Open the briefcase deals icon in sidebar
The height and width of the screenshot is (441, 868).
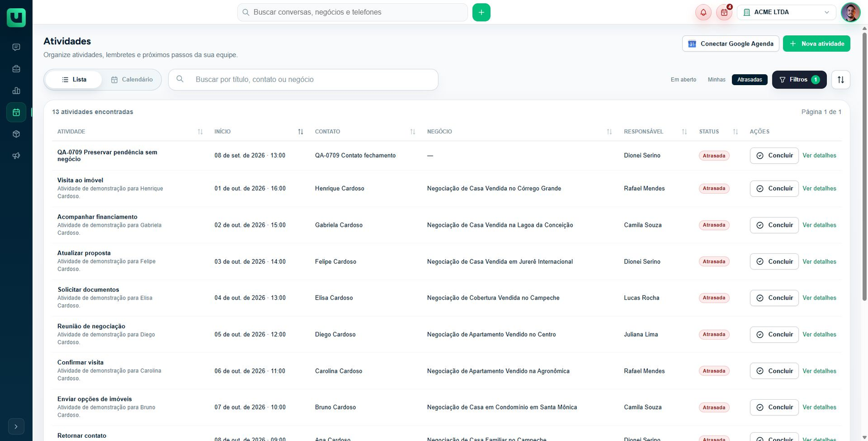tap(16, 69)
